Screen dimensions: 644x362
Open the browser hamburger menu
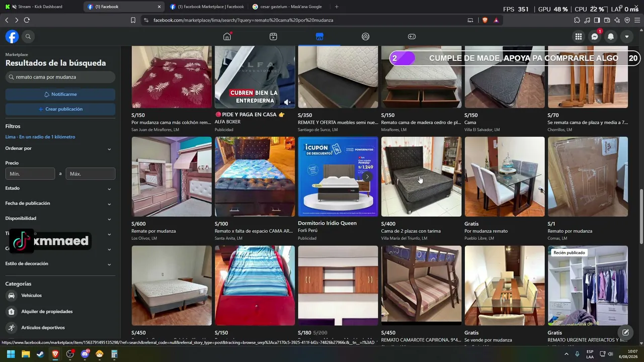pos(637,20)
